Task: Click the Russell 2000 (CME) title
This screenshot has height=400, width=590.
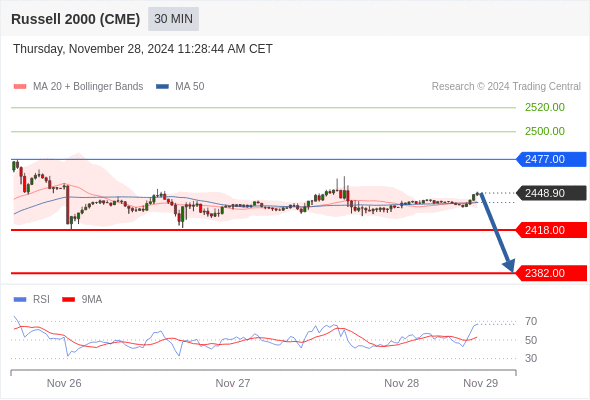Action: (76, 19)
